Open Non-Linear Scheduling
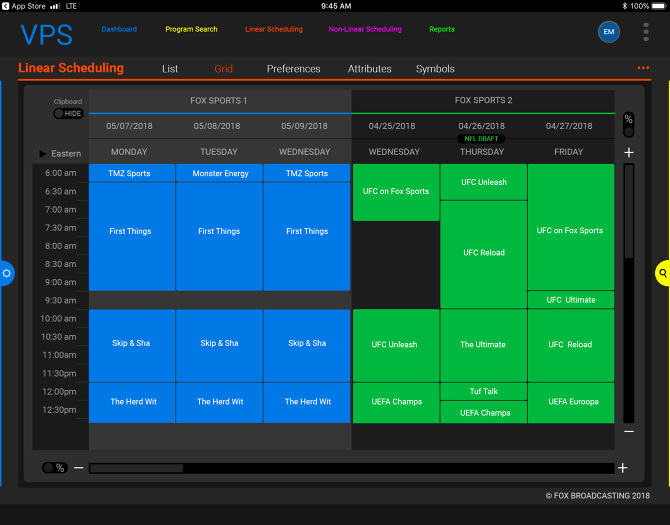 [365, 29]
